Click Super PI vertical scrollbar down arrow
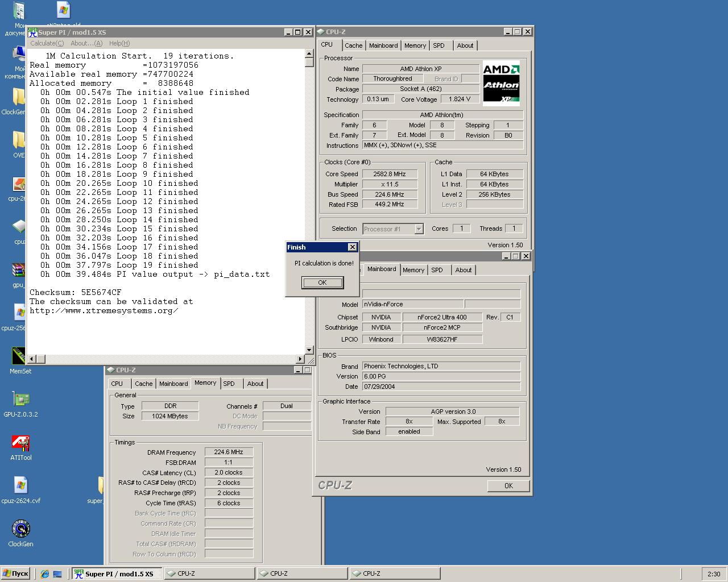 (309, 350)
